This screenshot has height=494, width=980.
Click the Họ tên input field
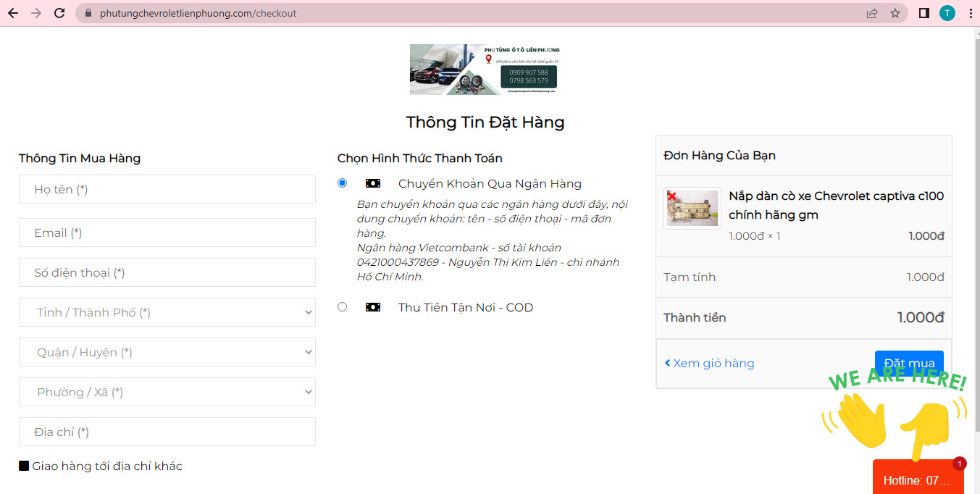[167, 189]
